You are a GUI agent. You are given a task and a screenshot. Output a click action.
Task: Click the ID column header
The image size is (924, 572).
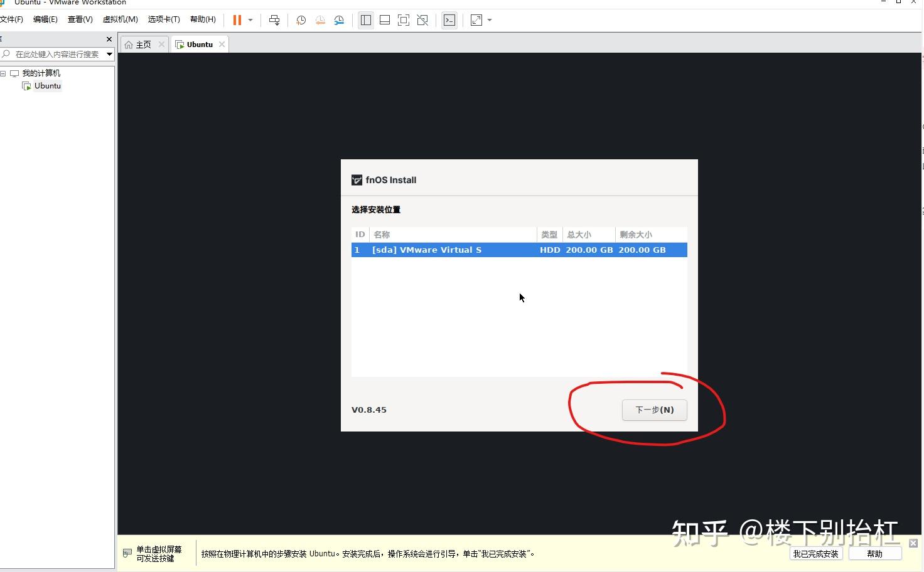click(x=360, y=235)
